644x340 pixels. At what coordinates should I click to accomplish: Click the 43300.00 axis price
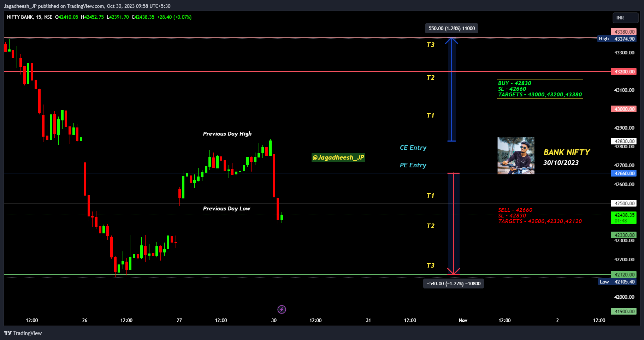[x=624, y=53]
